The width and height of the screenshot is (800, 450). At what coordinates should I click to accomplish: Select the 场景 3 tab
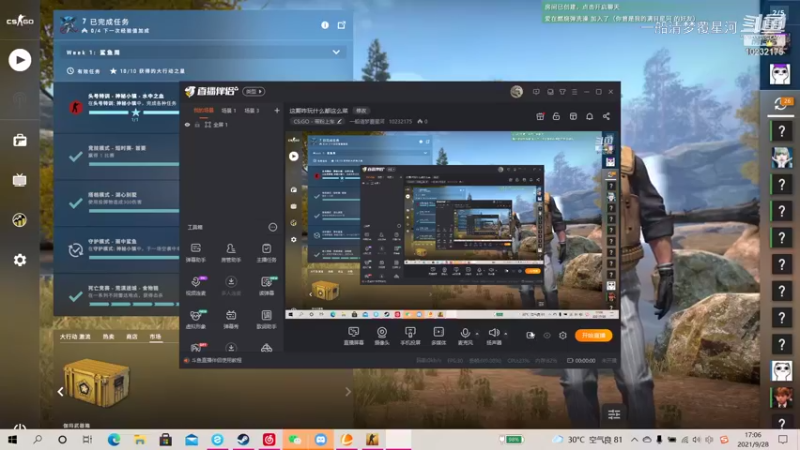252,111
